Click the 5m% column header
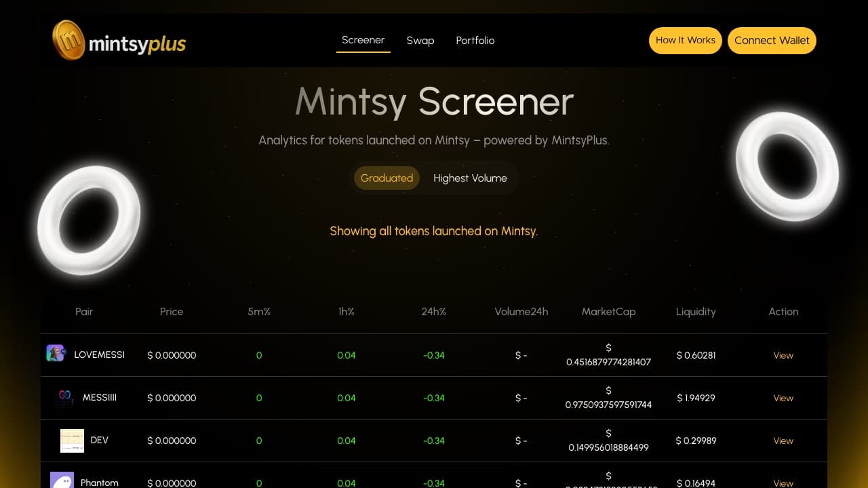This screenshot has width=868, height=488. (x=259, y=312)
